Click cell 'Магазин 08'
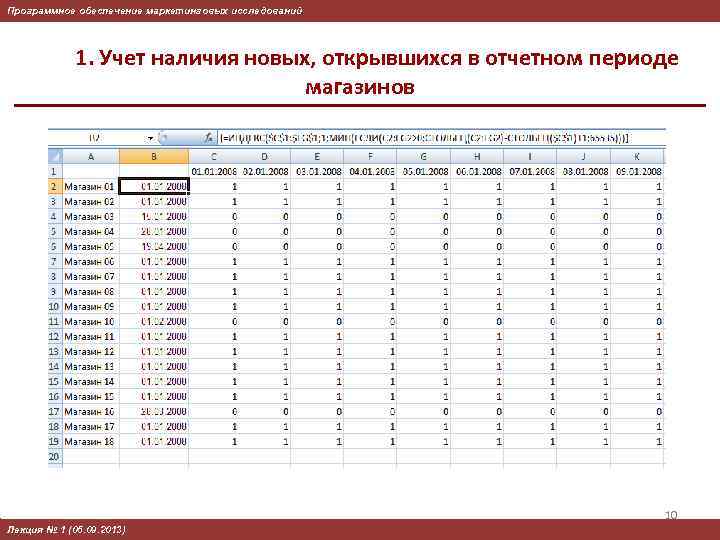The width and height of the screenshot is (720, 540). [90, 292]
